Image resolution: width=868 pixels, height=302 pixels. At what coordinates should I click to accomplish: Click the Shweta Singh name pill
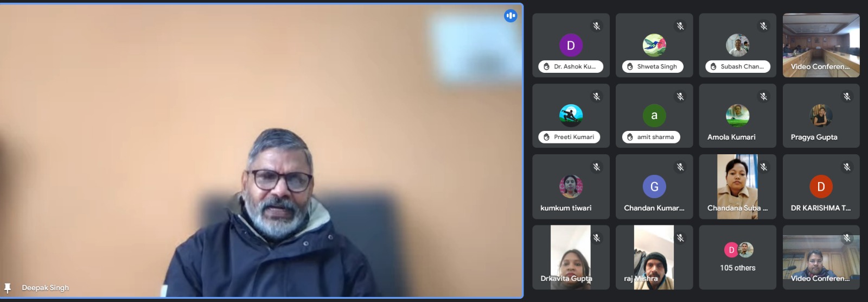(x=653, y=67)
